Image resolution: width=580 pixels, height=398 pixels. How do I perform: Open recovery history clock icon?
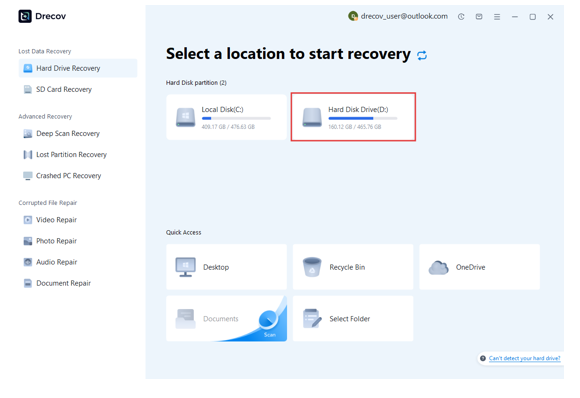[x=461, y=17]
